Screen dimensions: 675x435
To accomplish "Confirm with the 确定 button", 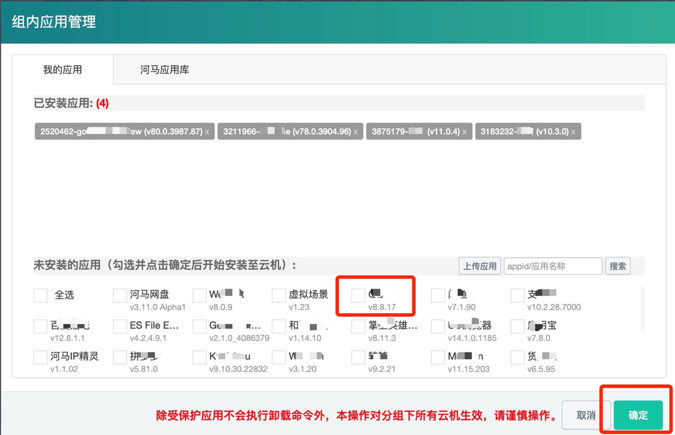I will 638,415.
